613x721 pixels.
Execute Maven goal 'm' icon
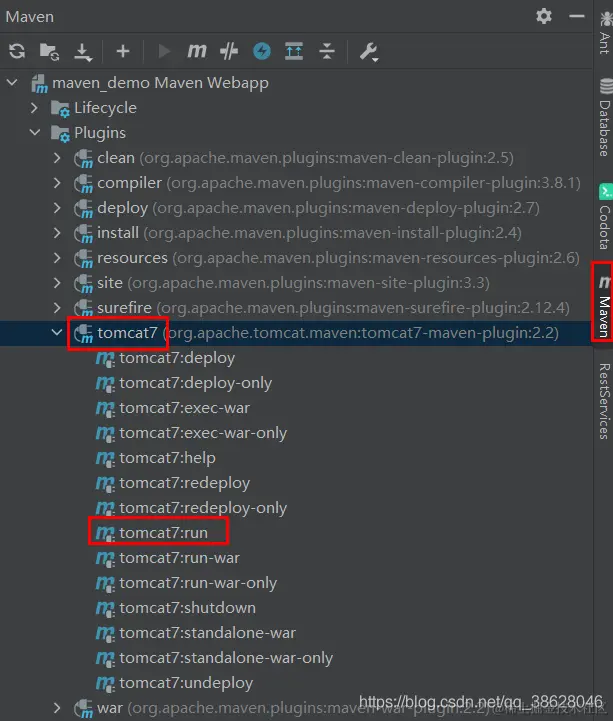[x=196, y=51]
